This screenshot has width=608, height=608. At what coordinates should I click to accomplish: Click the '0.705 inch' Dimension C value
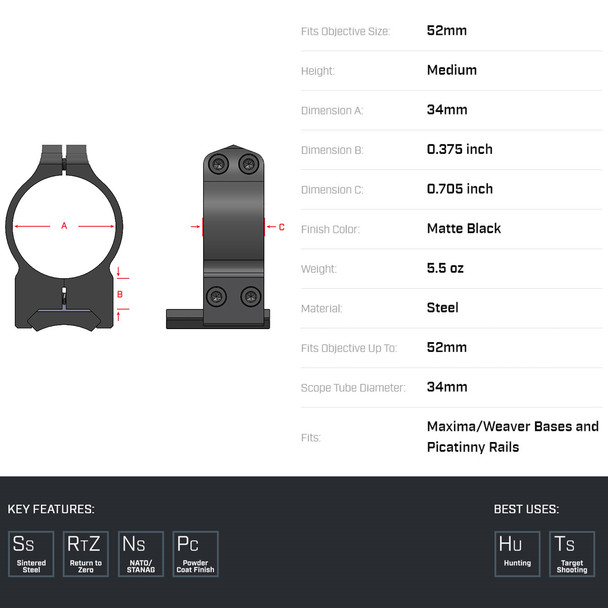click(x=460, y=189)
